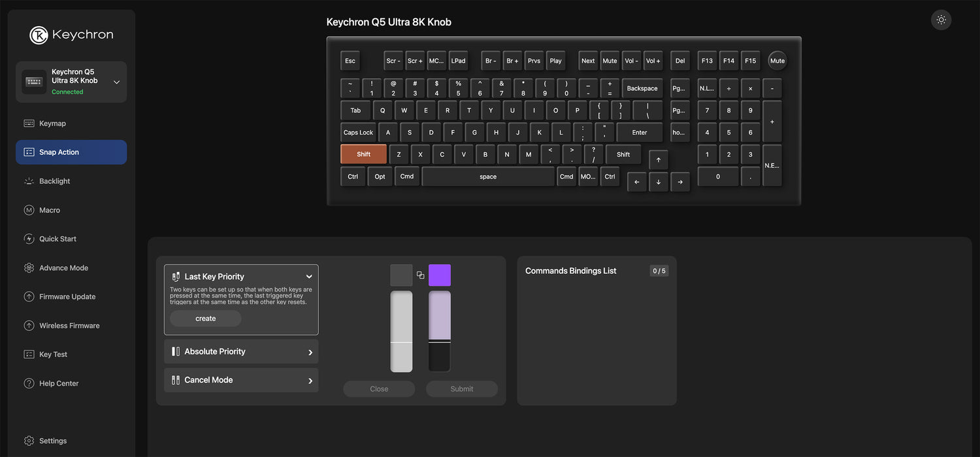Click the Backlight icon in sidebar
Screen dimensions: 980x457
pos(29,181)
